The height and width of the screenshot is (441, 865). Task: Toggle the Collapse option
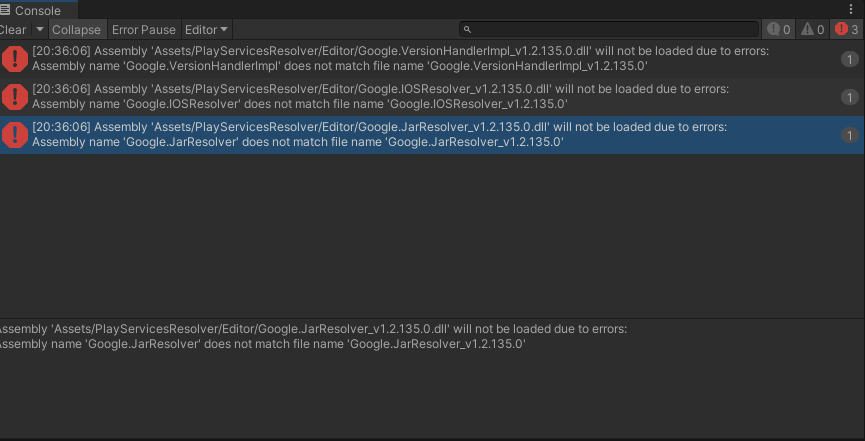[77, 30]
